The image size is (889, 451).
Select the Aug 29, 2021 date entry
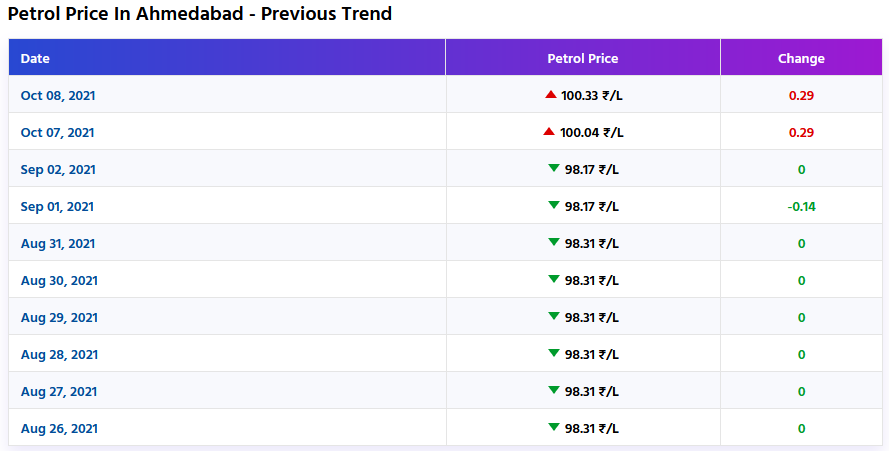(x=59, y=317)
